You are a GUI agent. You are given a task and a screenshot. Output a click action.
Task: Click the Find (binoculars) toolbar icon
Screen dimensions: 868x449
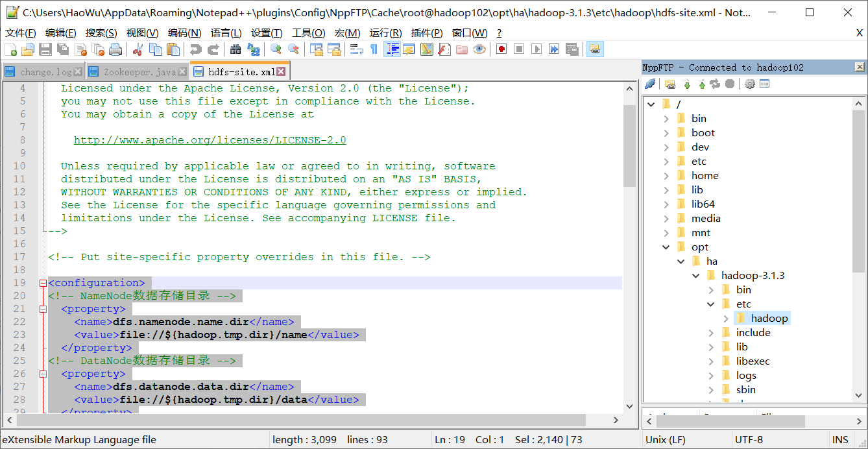point(235,49)
